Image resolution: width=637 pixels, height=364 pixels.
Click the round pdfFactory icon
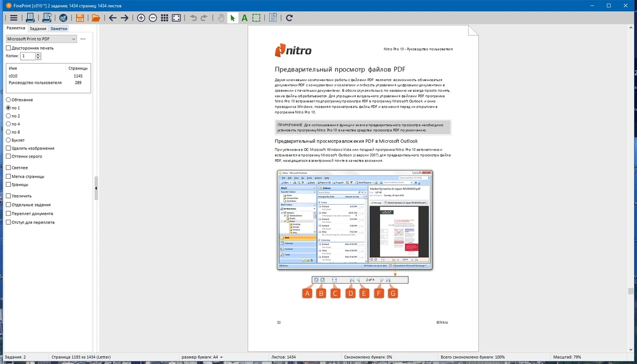pyautogui.click(x=63, y=18)
